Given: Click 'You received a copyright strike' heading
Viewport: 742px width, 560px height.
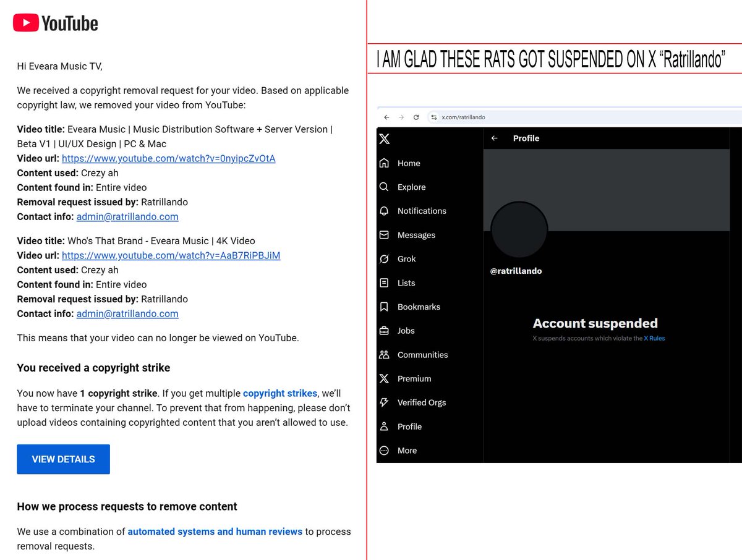Looking at the screenshot, I should 93,368.
